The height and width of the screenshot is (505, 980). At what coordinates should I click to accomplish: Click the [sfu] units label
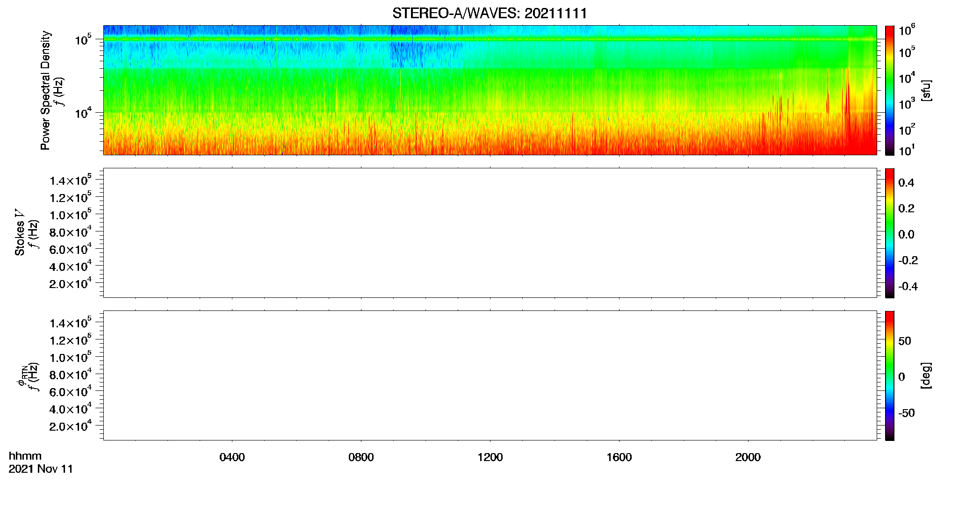point(926,90)
